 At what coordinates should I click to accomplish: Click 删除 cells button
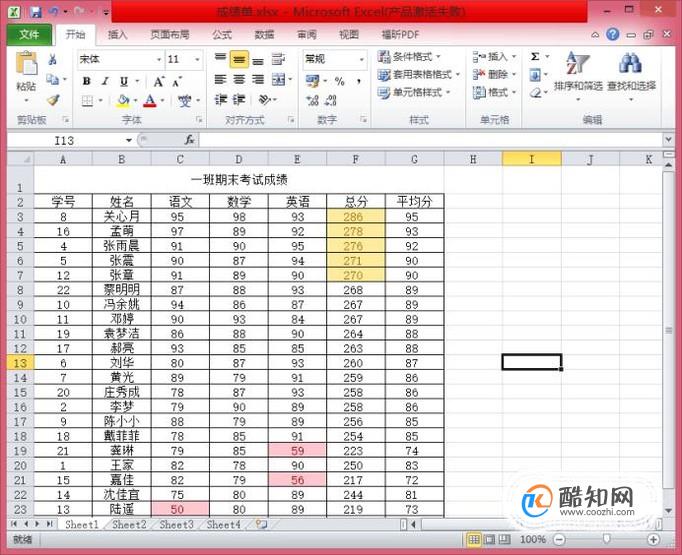pyautogui.click(x=494, y=74)
